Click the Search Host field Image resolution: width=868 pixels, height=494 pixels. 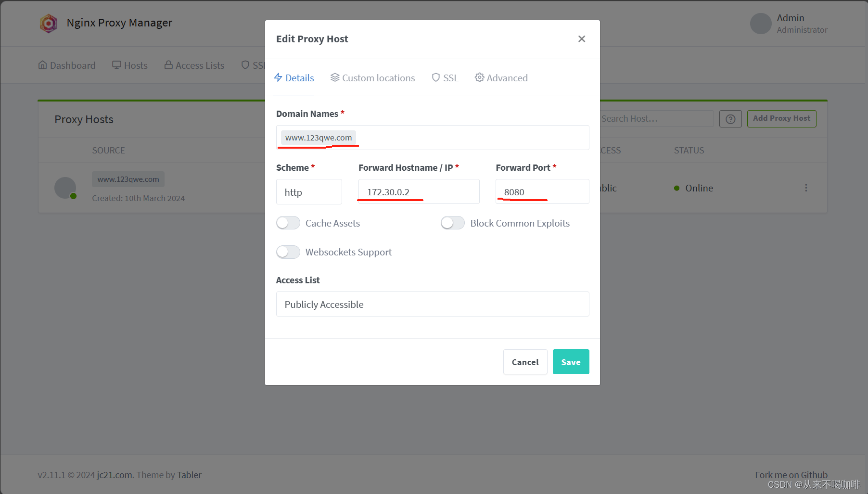[656, 119]
